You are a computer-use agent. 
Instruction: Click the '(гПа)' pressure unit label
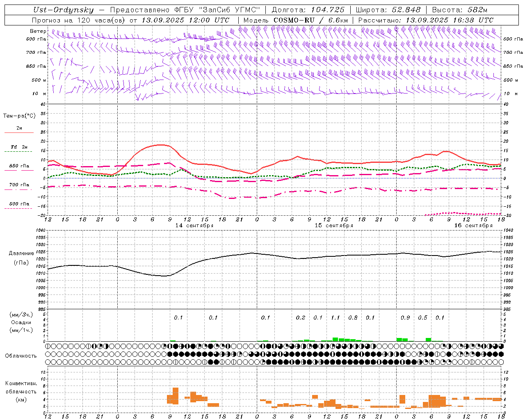click(x=21, y=263)
